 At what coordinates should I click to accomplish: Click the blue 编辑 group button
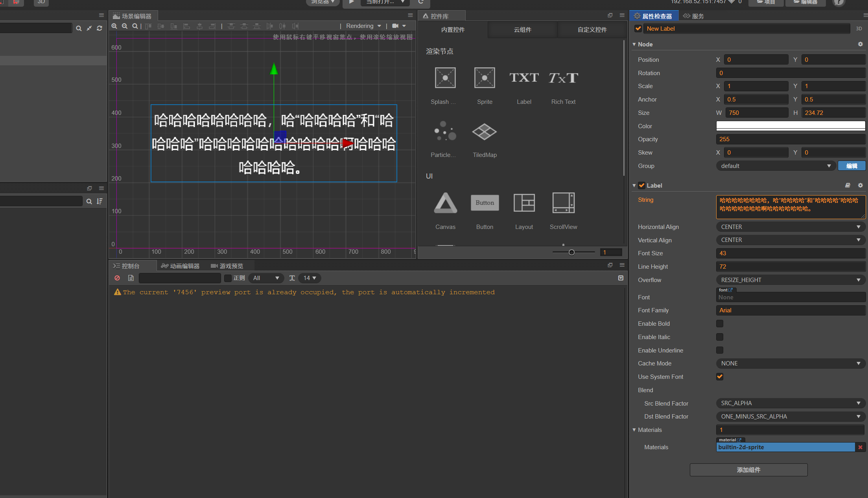(851, 166)
